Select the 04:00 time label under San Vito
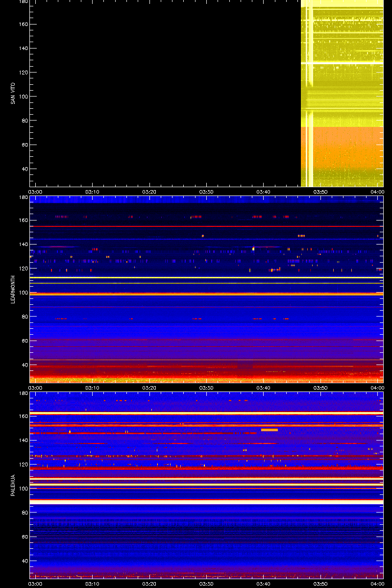 click(377, 192)
